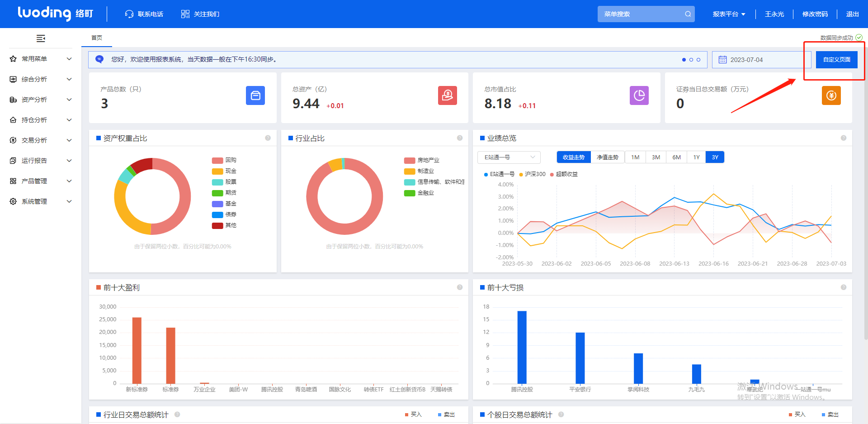Open help icon on 行业占比 panel

click(x=460, y=138)
